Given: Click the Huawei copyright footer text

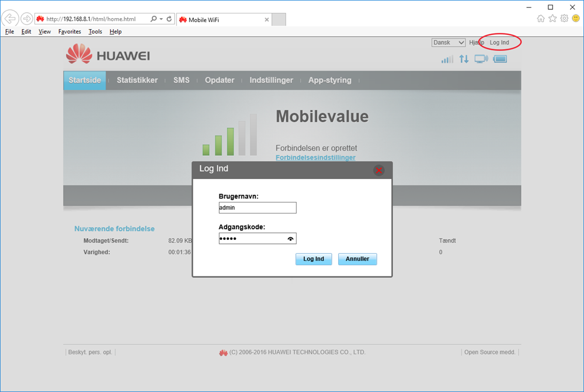Looking at the screenshot, I should coord(297,352).
